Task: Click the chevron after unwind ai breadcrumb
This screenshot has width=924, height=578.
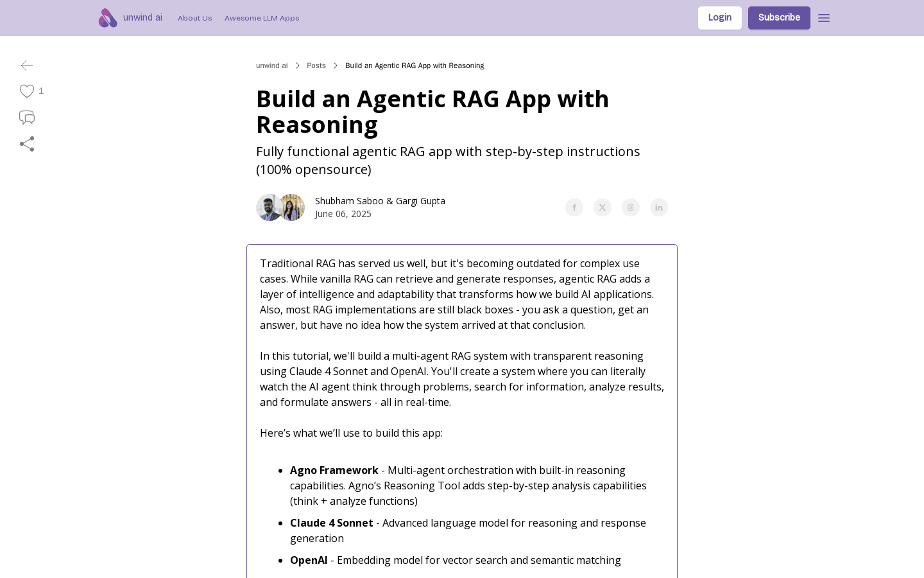Action: click(x=297, y=66)
